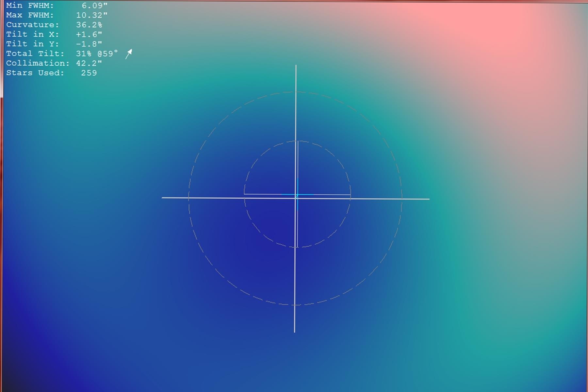Click the leftmost point of the inner dashed circle
The height and width of the screenshot is (392, 588).
tap(244, 194)
